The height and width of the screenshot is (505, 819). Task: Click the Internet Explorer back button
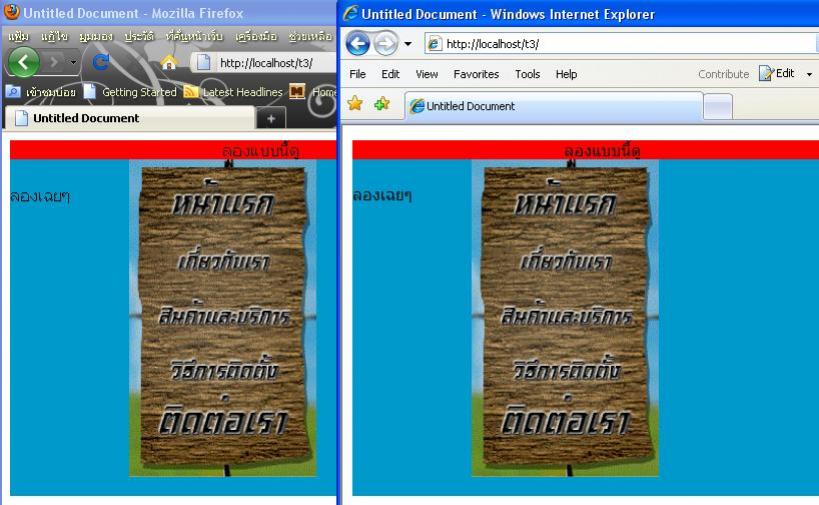coord(358,44)
